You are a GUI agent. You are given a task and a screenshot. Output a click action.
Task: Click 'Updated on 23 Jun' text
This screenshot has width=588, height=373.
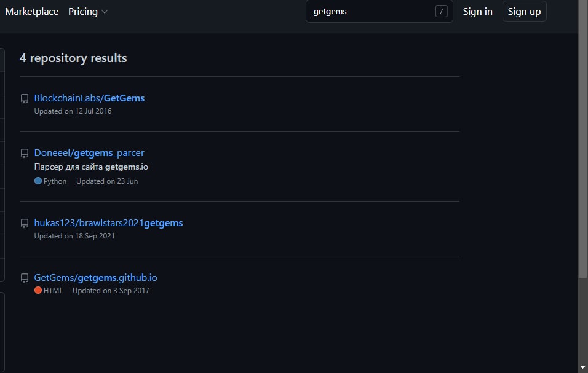coord(107,181)
